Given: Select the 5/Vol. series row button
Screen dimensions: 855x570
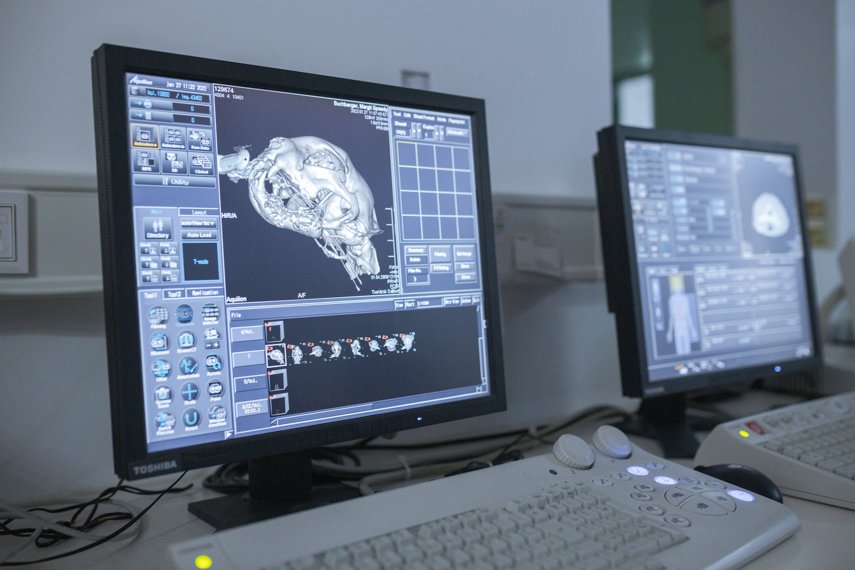Looking at the screenshot, I should coord(250,381).
